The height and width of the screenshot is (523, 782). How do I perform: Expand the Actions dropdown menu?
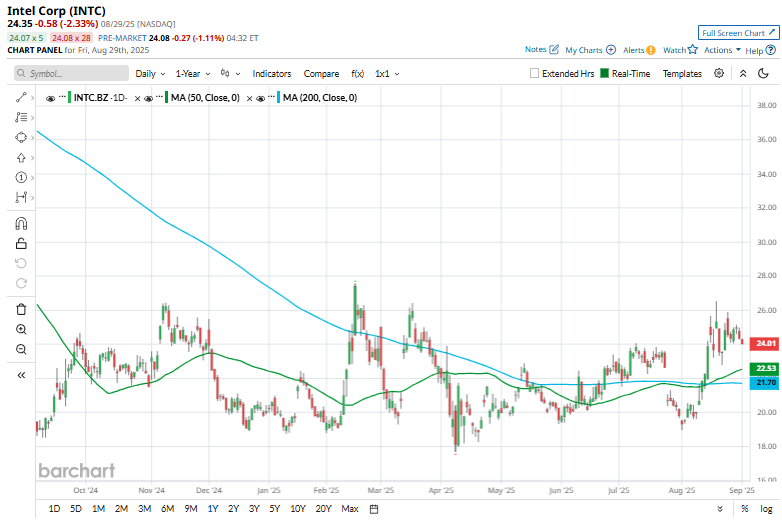pos(722,50)
